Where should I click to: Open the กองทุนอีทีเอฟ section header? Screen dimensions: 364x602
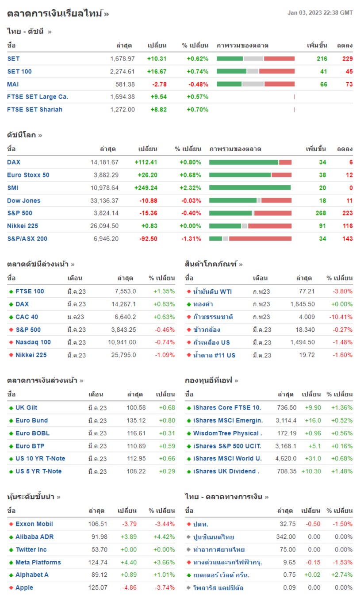(x=212, y=380)
